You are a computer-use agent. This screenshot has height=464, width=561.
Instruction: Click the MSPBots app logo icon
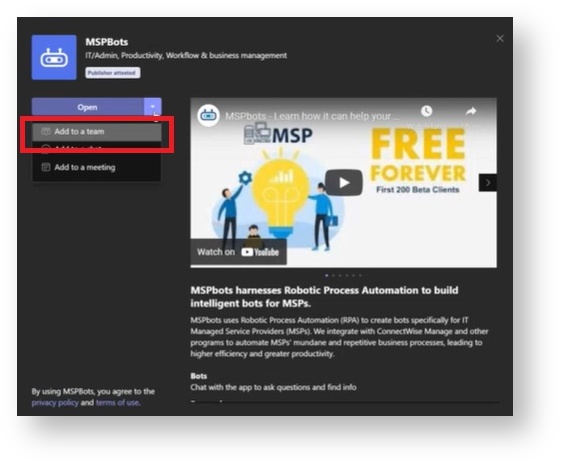[x=54, y=57]
